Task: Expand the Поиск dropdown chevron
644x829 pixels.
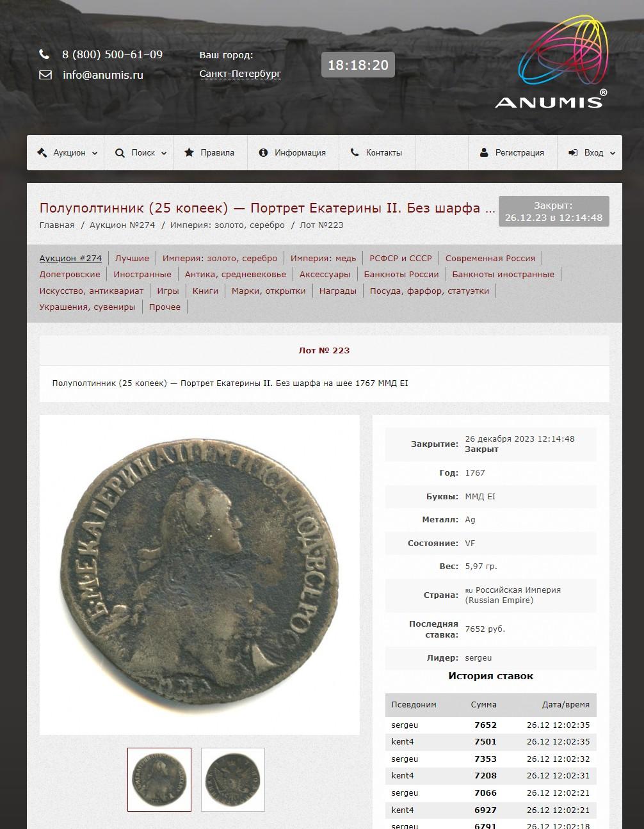Action: pyautogui.click(x=164, y=154)
